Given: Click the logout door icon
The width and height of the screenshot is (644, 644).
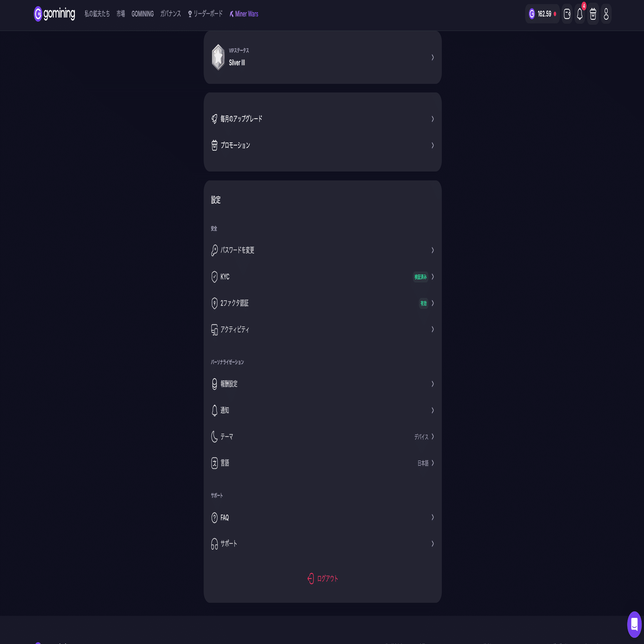Looking at the screenshot, I should pos(311,578).
